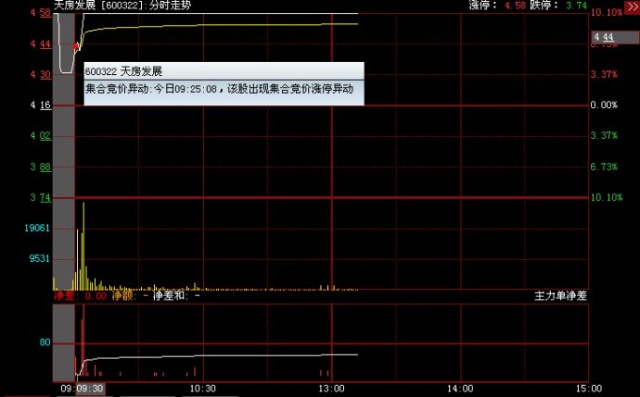Click the red double-arrow expand icon

632,8
